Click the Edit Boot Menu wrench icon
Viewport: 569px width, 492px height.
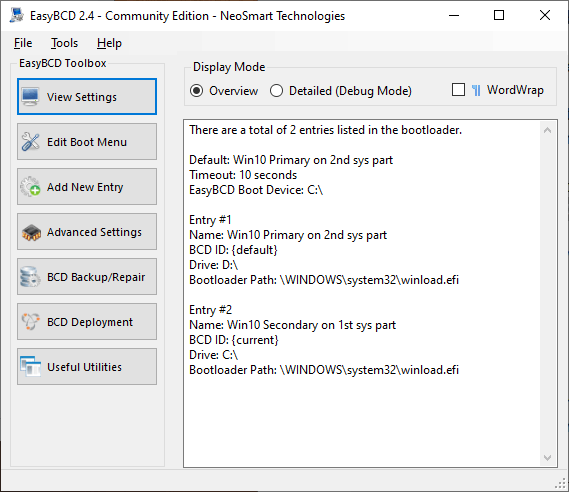(x=30, y=142)
